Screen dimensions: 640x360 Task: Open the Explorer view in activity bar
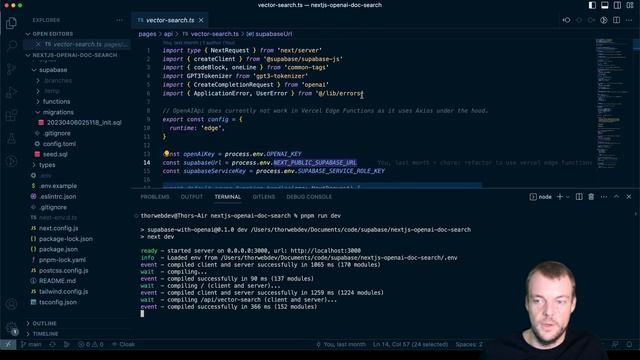point(11,23)
